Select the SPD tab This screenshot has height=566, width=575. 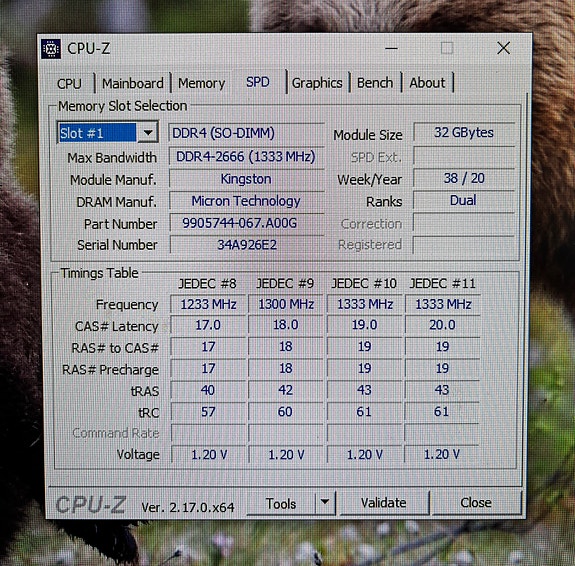(258, 82)
